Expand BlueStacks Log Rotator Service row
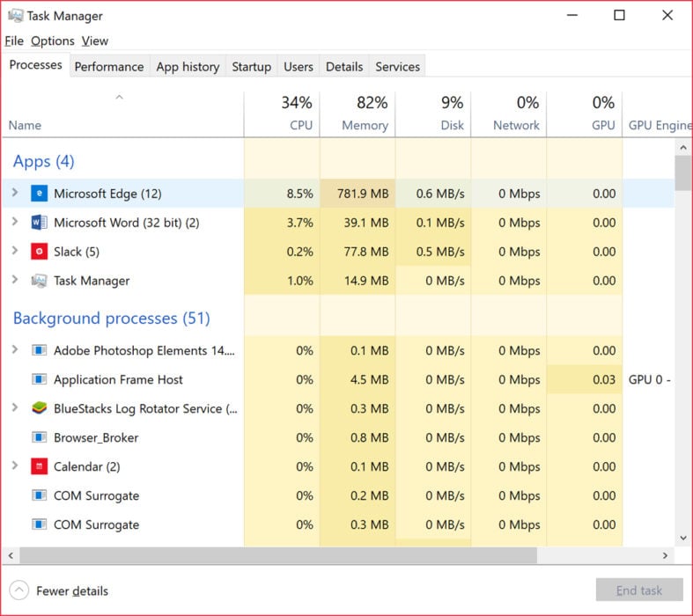Image resolution: width=693 pixels, height=616 pixels. 15,407
